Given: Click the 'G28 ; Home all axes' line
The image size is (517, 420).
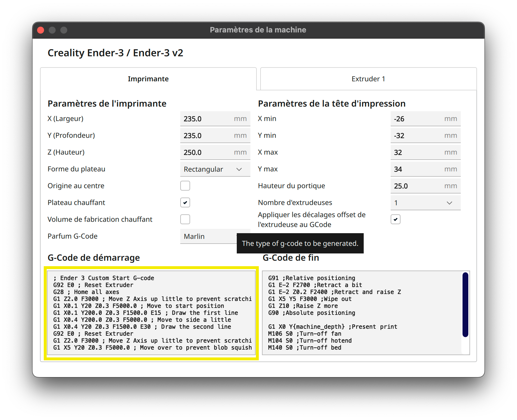Looking at the screenshot, I should (86, 292).
